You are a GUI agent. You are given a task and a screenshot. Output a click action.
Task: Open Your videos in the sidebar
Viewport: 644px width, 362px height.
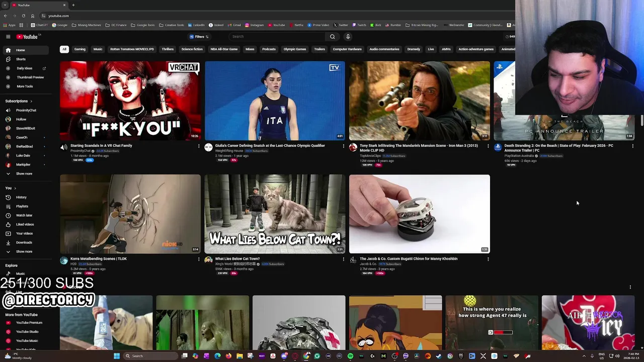click(x=25, y=233)
